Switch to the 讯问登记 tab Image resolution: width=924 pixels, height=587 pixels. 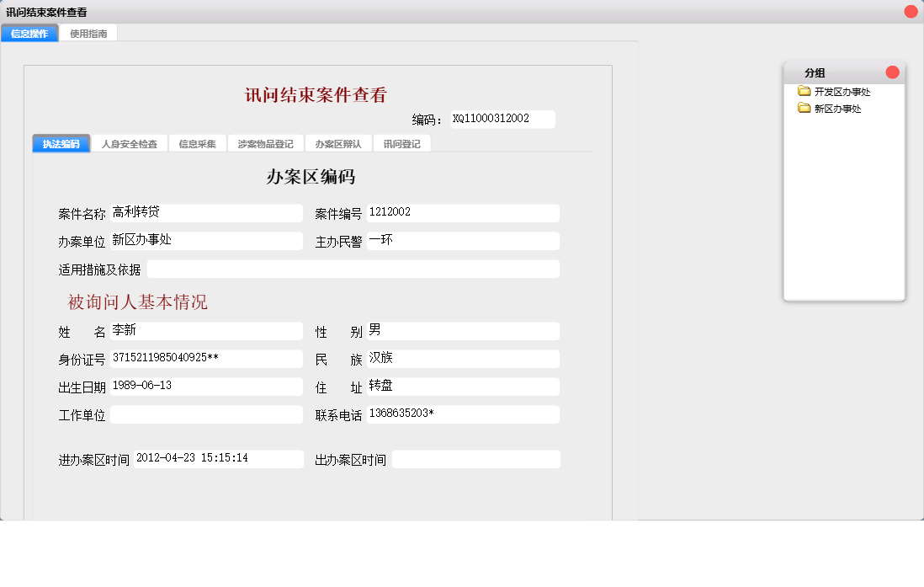[x=402, y=143]
